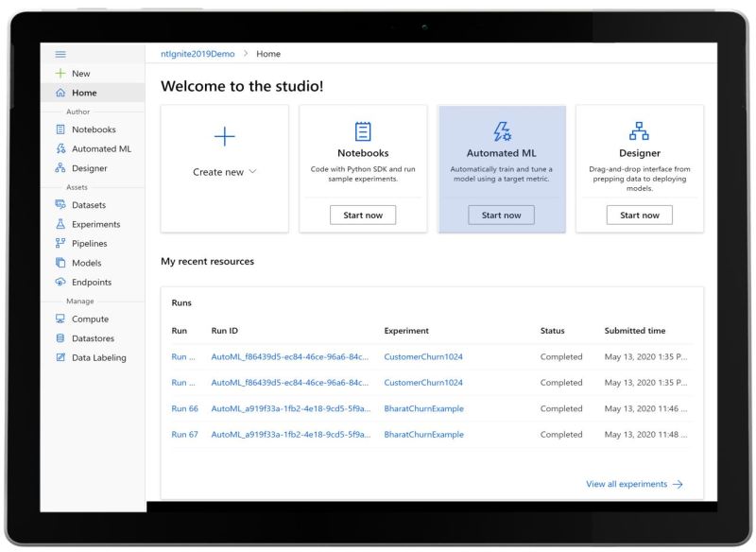This screenshot has width=756, height=552.
Task: Click the green plus icon beside New
Action: (60, 74)
